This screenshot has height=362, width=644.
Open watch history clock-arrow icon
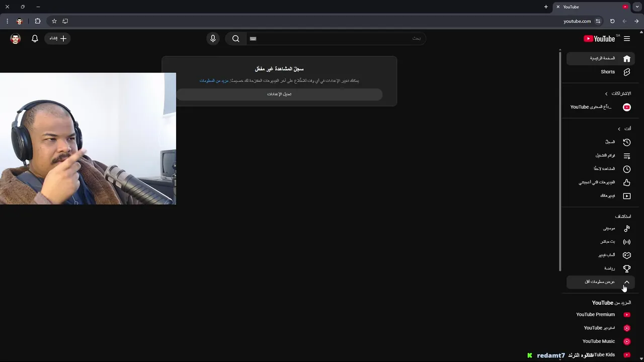point(627,142)
